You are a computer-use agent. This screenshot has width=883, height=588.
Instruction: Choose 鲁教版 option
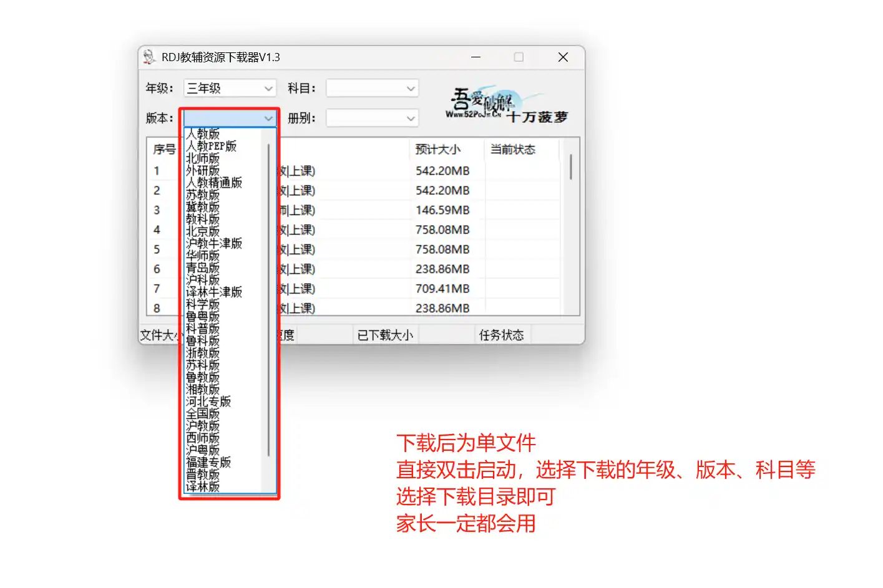pyautogui.click(x=203, y=377)
